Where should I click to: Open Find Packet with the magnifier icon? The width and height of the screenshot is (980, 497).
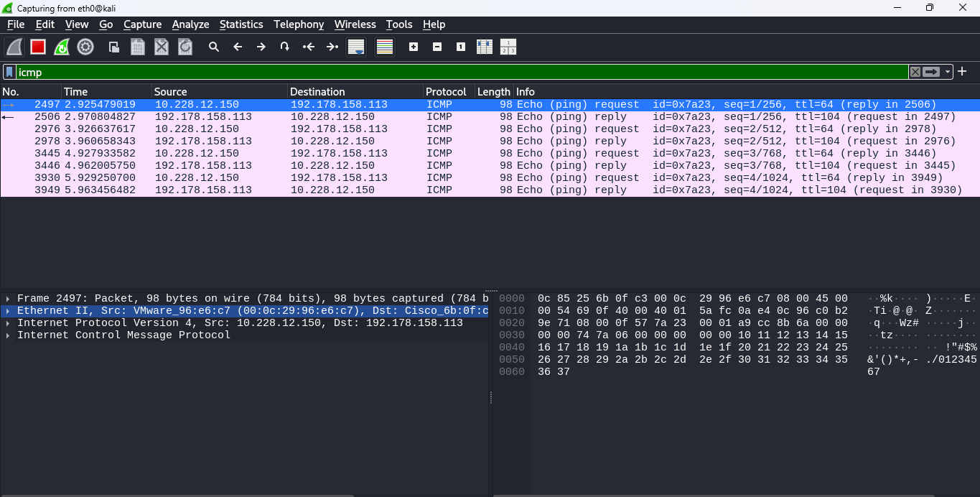coord(214,47)
